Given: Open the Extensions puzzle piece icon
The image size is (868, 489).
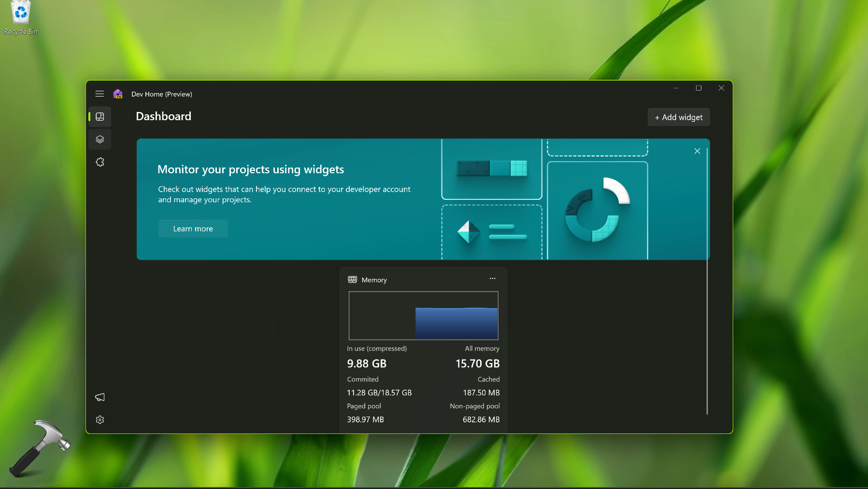Looking at the screenshot, I should [100, 162].
